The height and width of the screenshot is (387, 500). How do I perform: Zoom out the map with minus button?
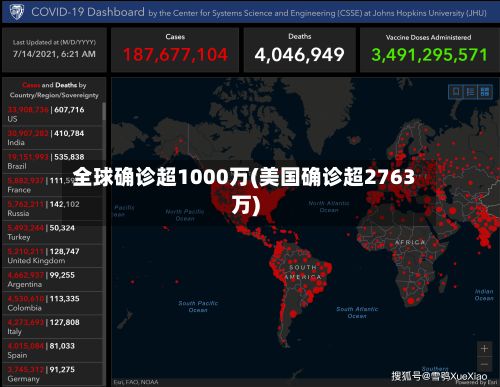(484, 364)
